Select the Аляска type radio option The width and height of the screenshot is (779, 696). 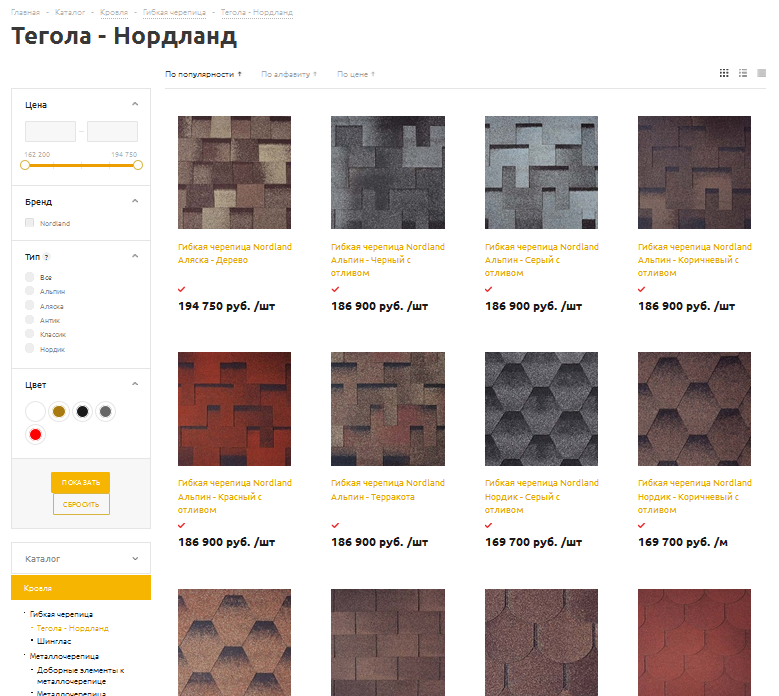pyautogui.click(x=30, y=305)
